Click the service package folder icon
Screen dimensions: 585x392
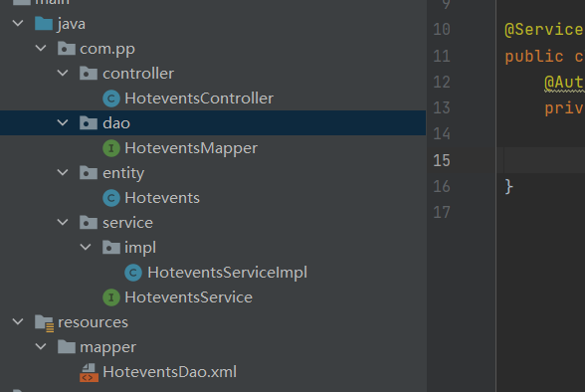(x=89, y=222)
